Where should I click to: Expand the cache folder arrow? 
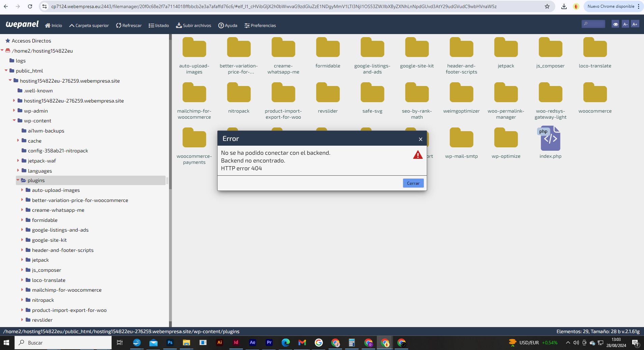tap(18, 140)
